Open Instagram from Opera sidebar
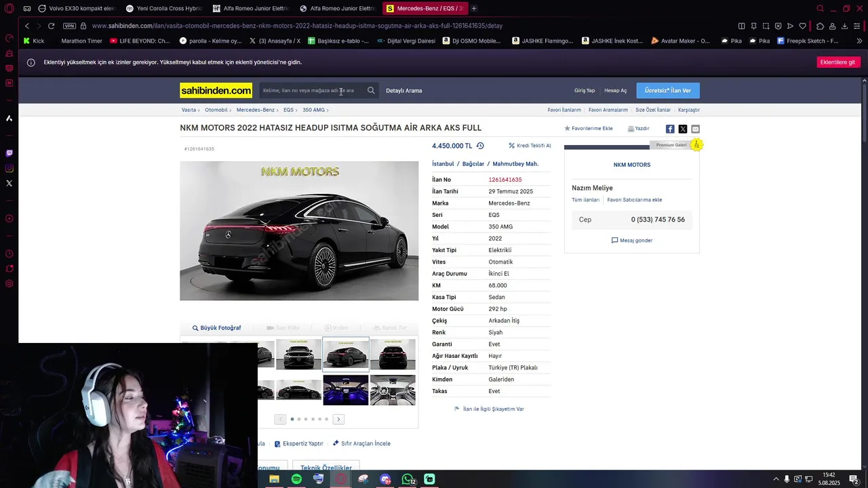This screenshot has width=868, height=488. click(x=9, y=169)
